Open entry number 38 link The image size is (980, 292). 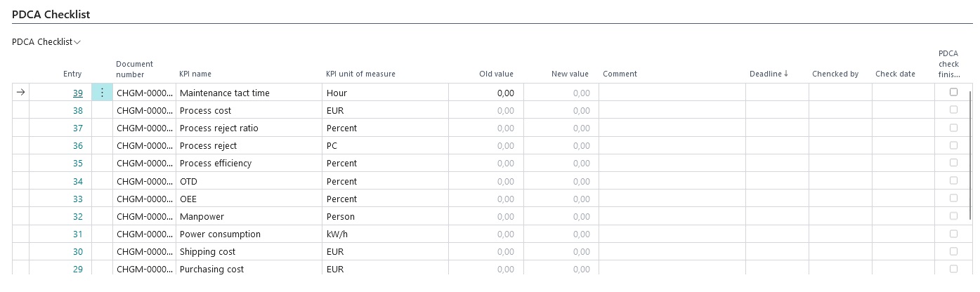pyautogui.click(x=78, y=111)
